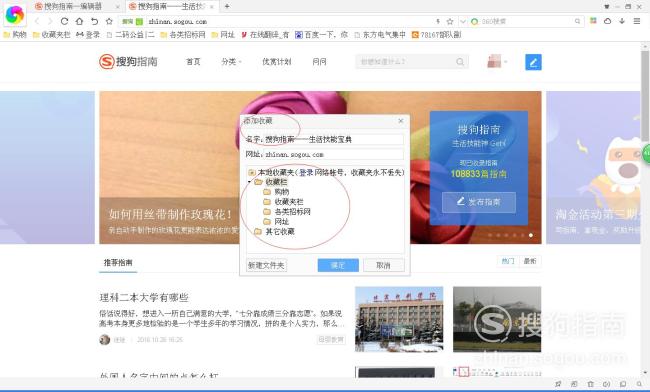
Task: Click the 发布指南 button on banner
Action: click(x=479, y=202)
